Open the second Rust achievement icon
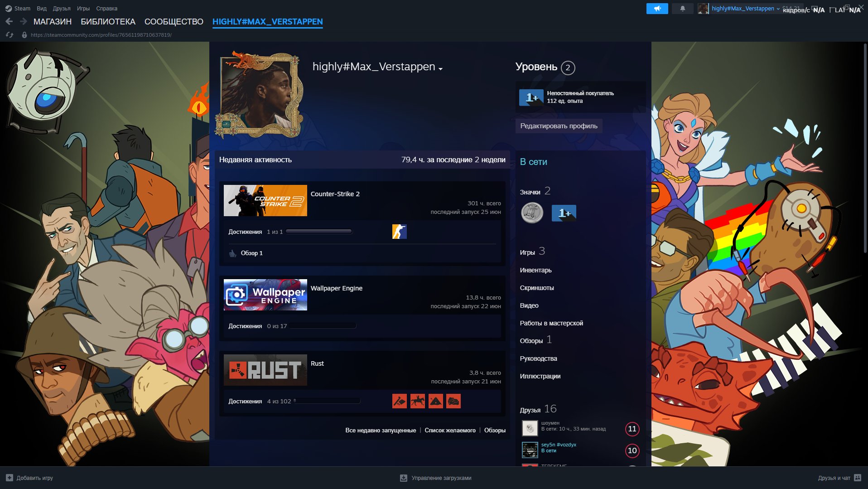Image resolution: width=868 pixels, height=489 pixels. 417,401
